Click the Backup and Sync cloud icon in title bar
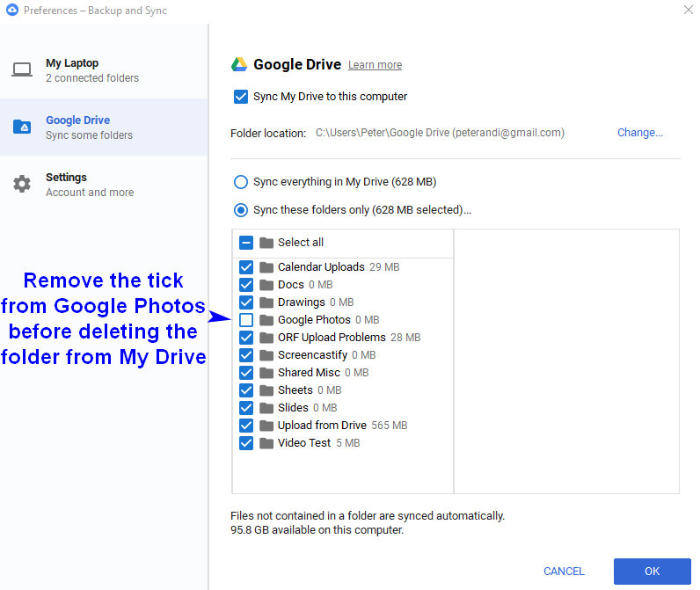Image resolution: width=700 pixels, height=590 pixels. pyautogui.click(x=12, y=10)
